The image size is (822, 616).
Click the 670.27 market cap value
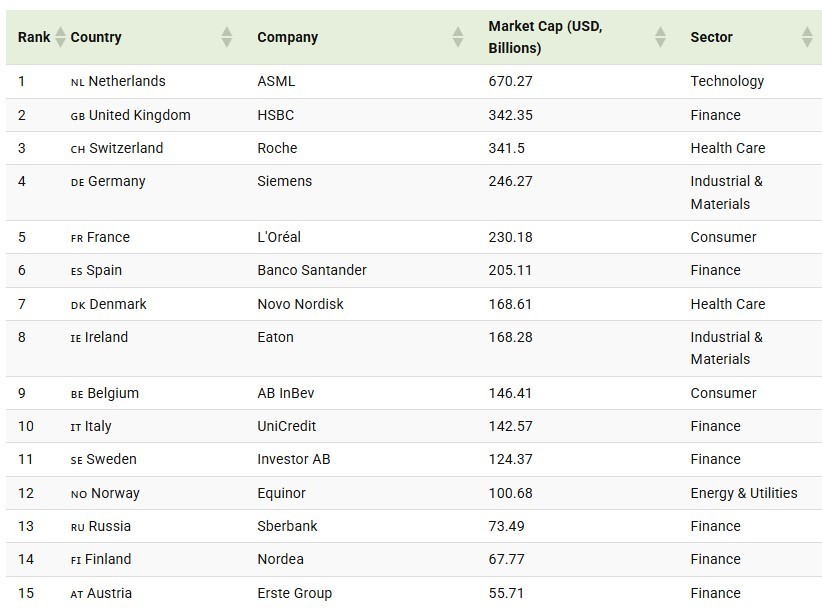click(x=511, y=81)
